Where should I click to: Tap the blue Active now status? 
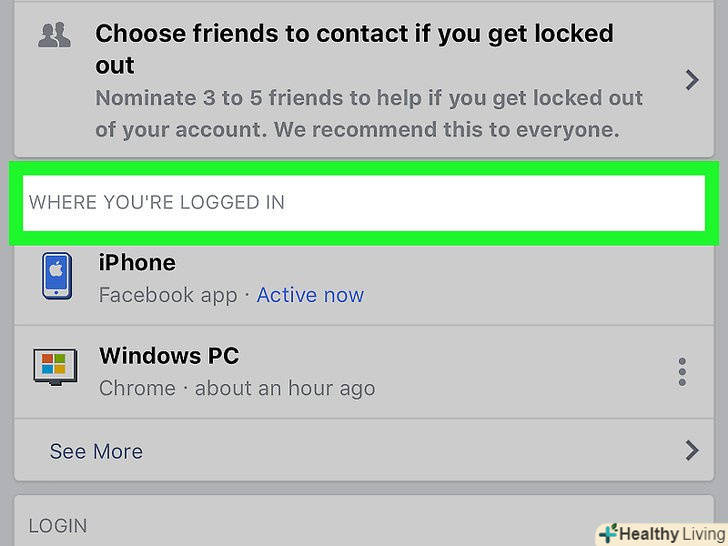pos(310,295)
